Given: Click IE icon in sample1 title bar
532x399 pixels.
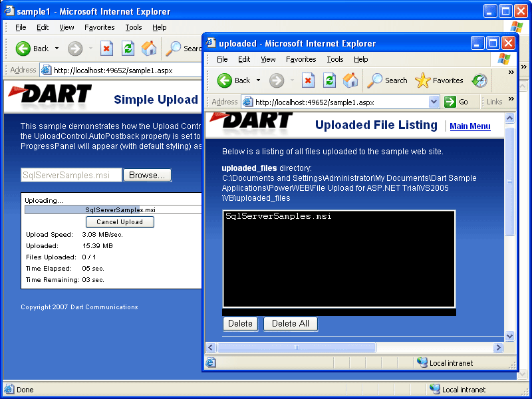Looking at the screenshot, I should [x=9, y=11].
